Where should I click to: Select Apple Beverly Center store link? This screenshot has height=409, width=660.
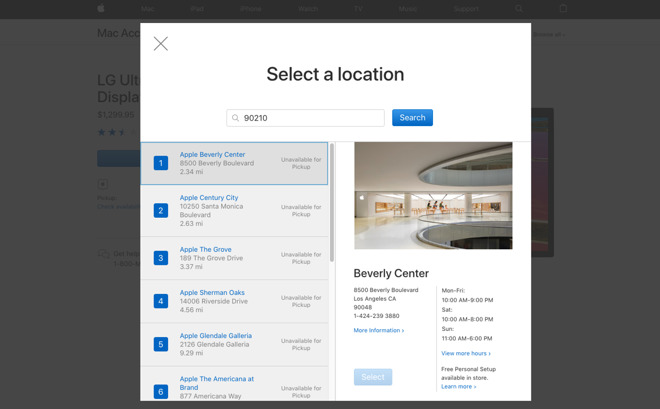tap(212, 154)
